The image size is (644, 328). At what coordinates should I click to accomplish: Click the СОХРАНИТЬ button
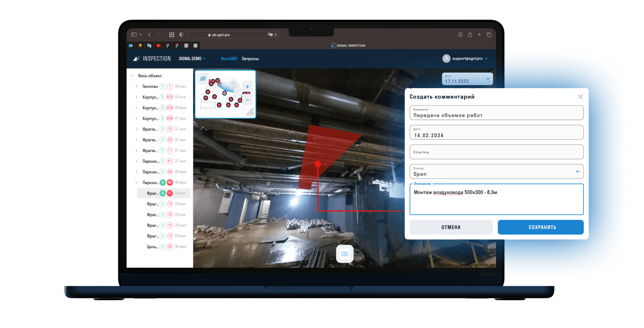click(541, 227)
